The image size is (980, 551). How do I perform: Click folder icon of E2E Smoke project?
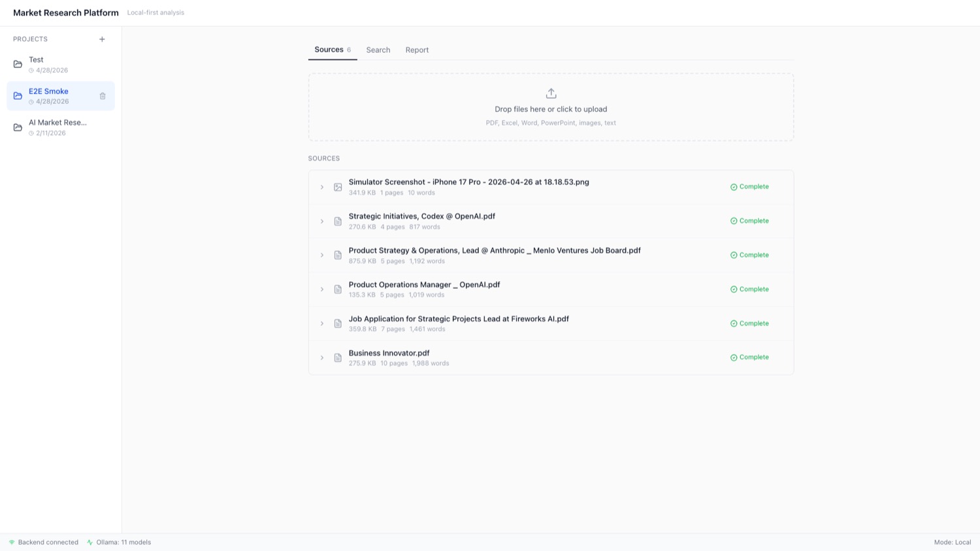[18, 96]
